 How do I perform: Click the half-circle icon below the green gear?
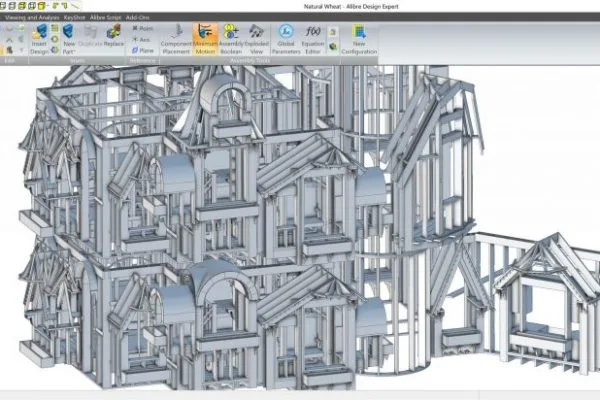[55, 50]
